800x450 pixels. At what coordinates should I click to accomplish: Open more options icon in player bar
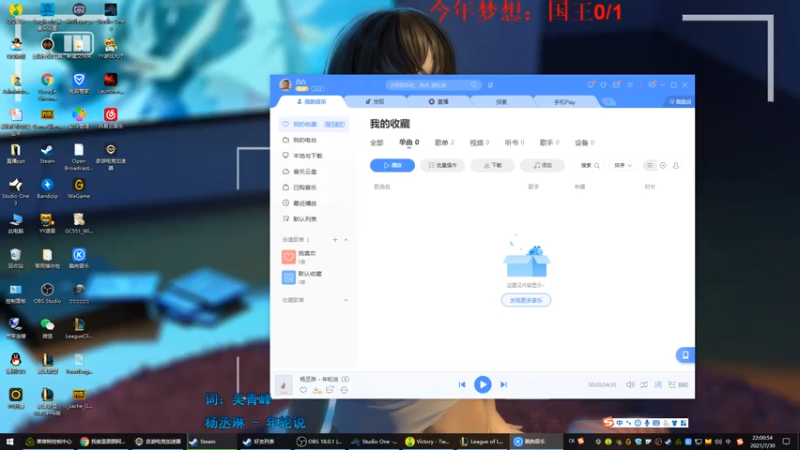coord(344,390)
